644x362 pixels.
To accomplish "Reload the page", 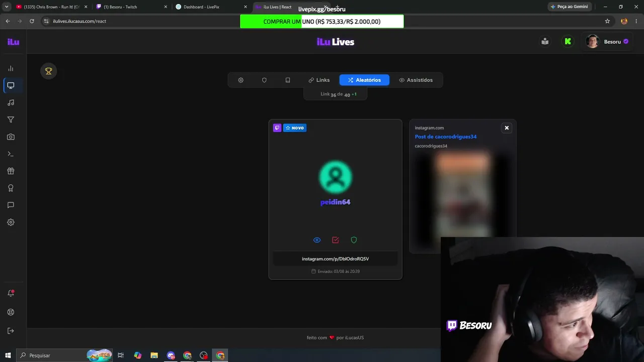I will [x=32, y=21].
